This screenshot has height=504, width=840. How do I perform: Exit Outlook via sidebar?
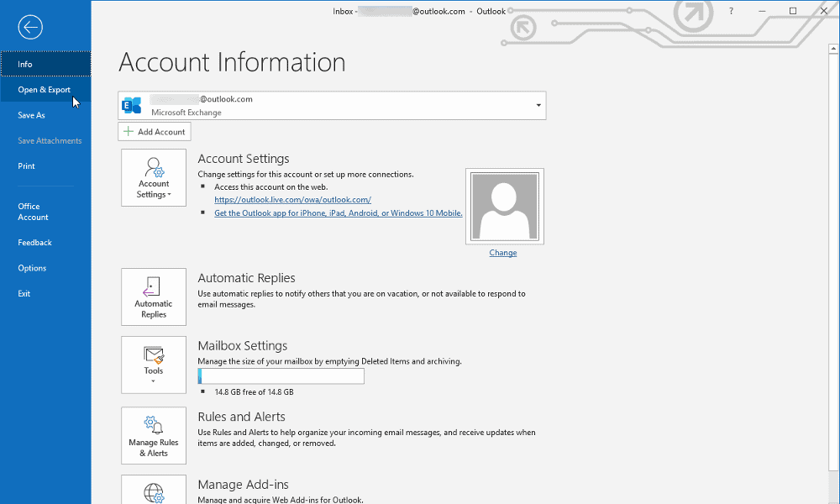pyautogui.click(x=45, y=293)
